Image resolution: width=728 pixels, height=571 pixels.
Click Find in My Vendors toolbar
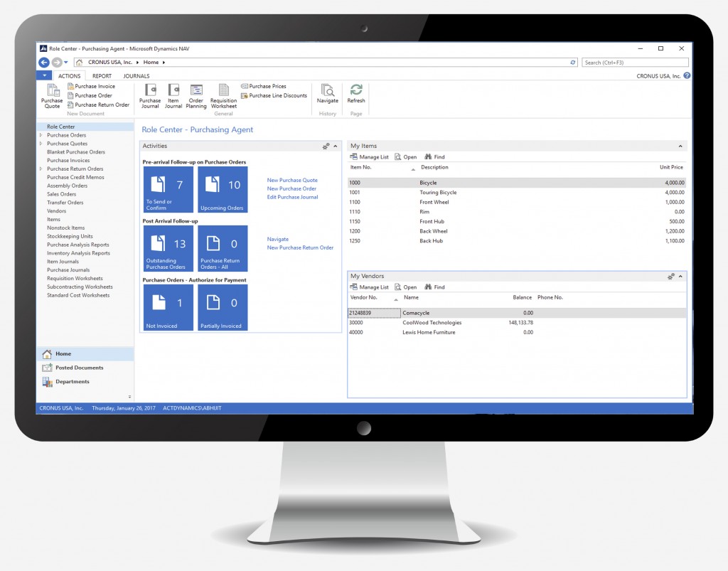434,287
